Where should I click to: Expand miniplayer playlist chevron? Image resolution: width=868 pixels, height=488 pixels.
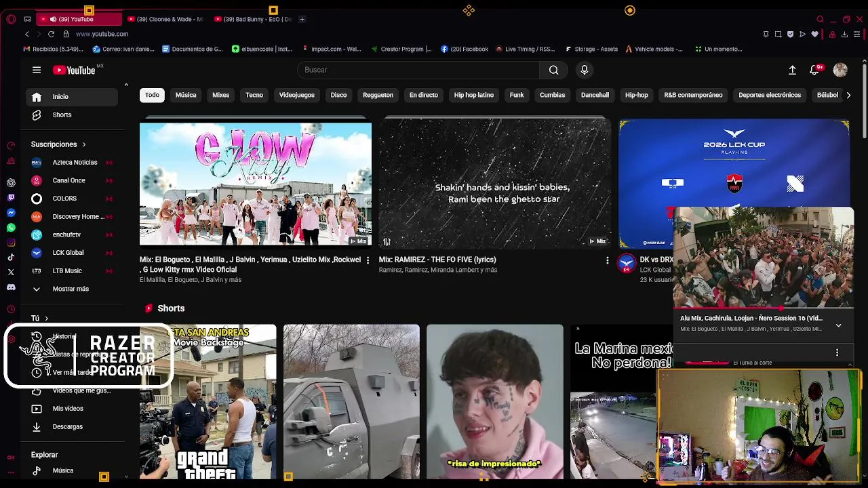click(x=838, y=325)
